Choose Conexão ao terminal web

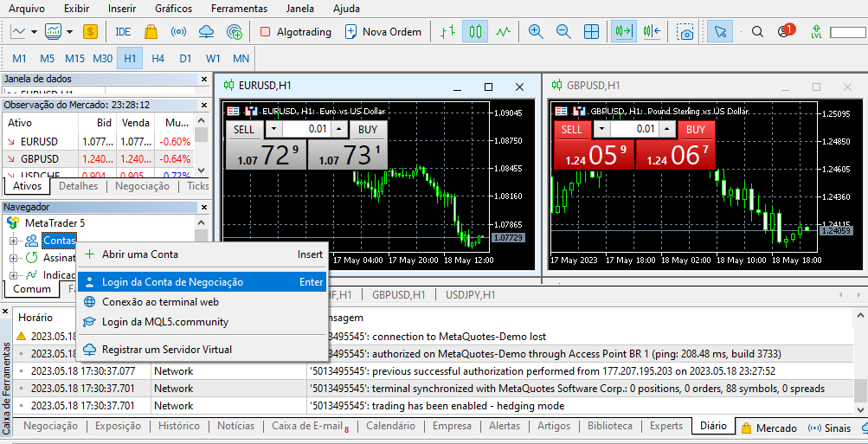point(202,302)
